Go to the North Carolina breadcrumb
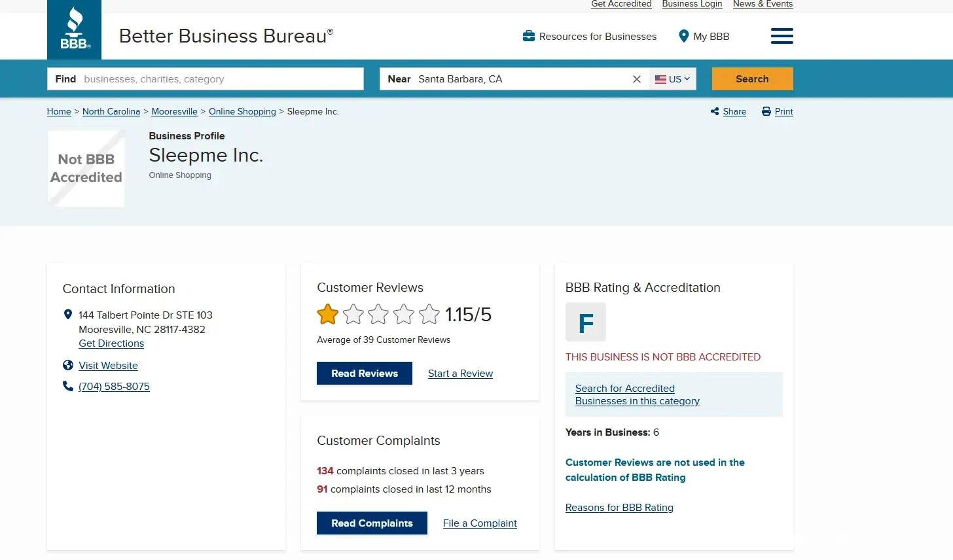Screen dimensions: 953x560 [111, 112]
